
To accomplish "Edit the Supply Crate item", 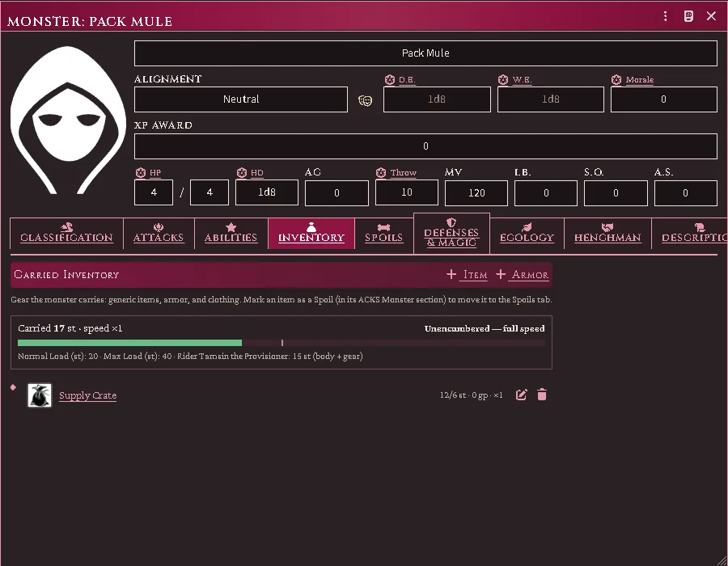I will click(522, 395).
